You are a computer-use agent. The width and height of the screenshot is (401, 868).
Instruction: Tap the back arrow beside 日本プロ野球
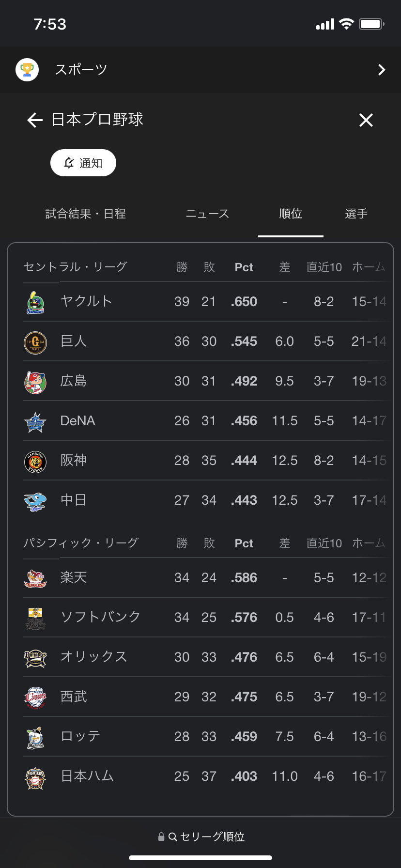[35, 120]
